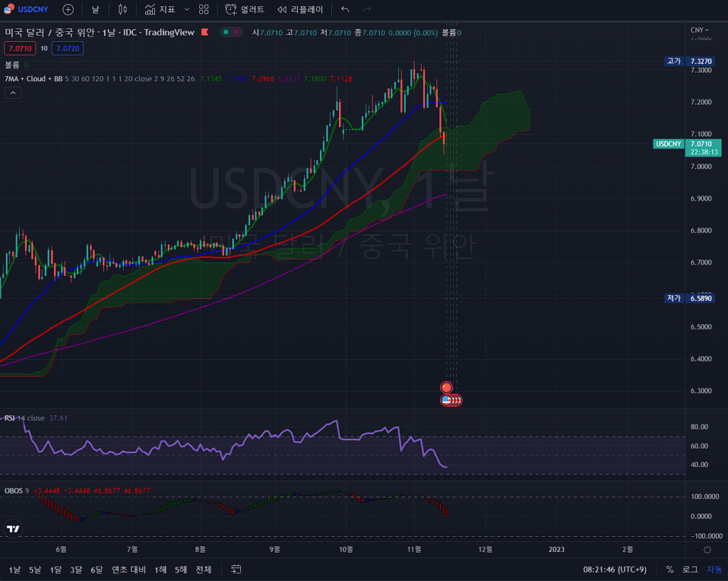Toggle 자동 auto scale
Image resolution: width=728 pixels, height=581 pixels.
(713, 569)
